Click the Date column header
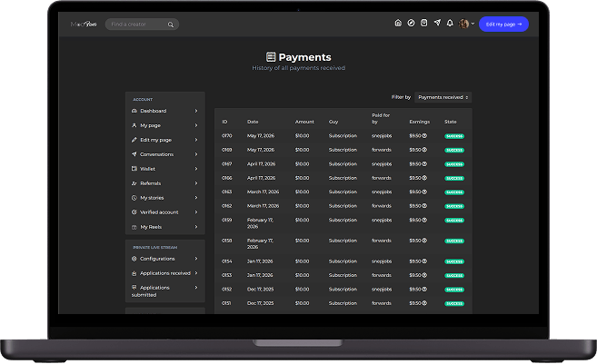Viewport: 597px width, 364px height. [x=253, y=122]
